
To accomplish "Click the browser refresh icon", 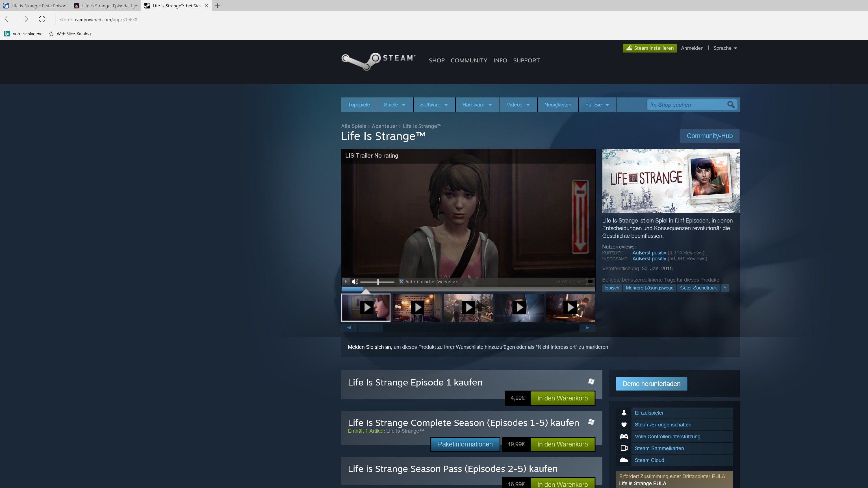I will (42, 19).
